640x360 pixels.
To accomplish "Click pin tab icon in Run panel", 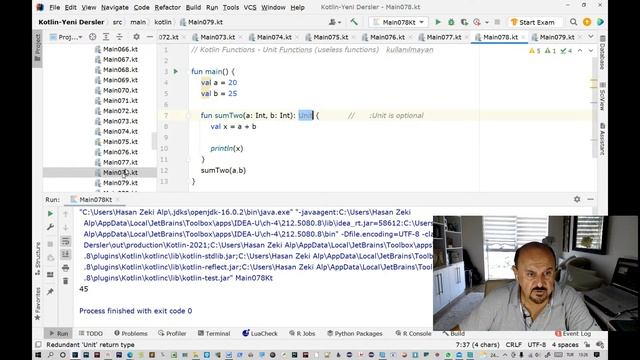I will 50,291.
